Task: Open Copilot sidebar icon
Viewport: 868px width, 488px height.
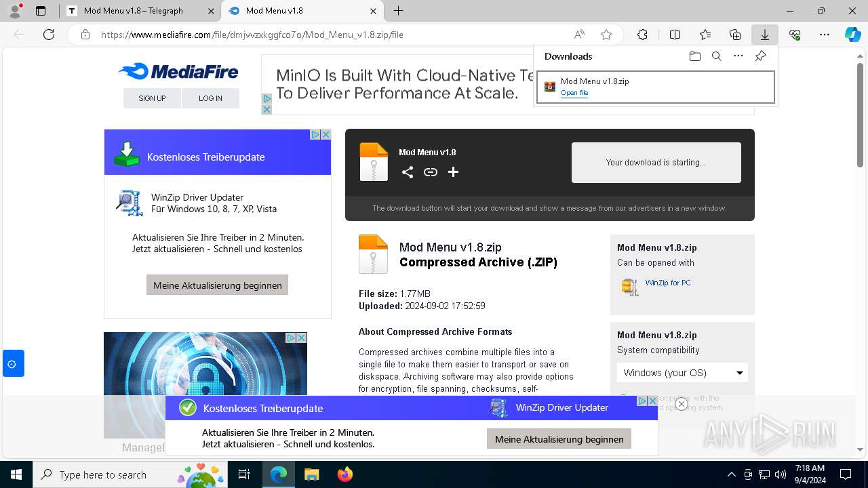Action: click(x=852, y=35)
